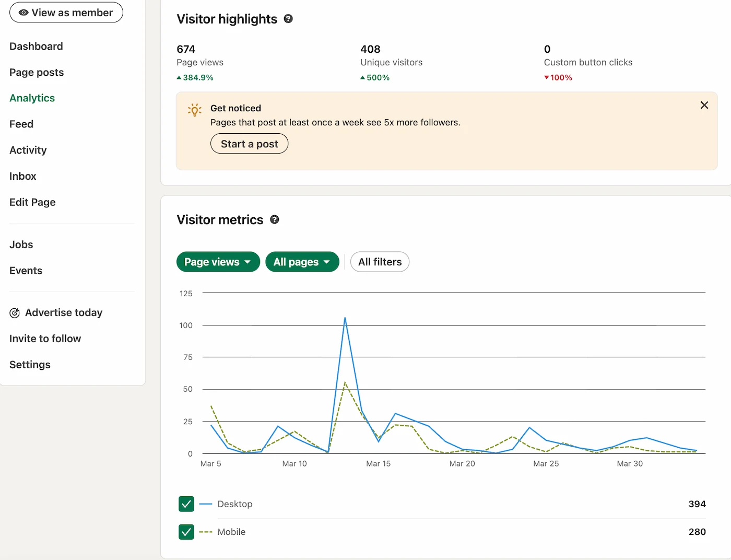Select Analytics in the sidebar
This screenshot has width=731, height=560.
[x=32, y=98]
